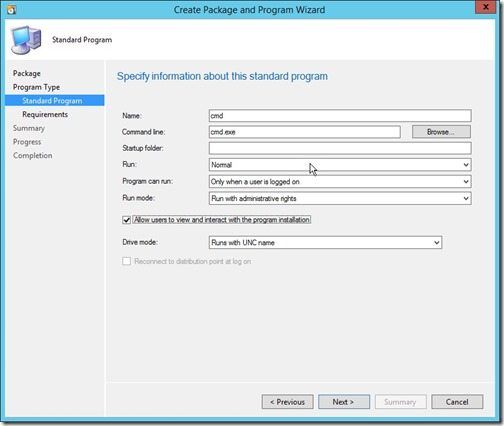This screenshot has width=504, height=426.
Task: Open the Run dropdown showing Normal
Action: [x=340, y=165]
